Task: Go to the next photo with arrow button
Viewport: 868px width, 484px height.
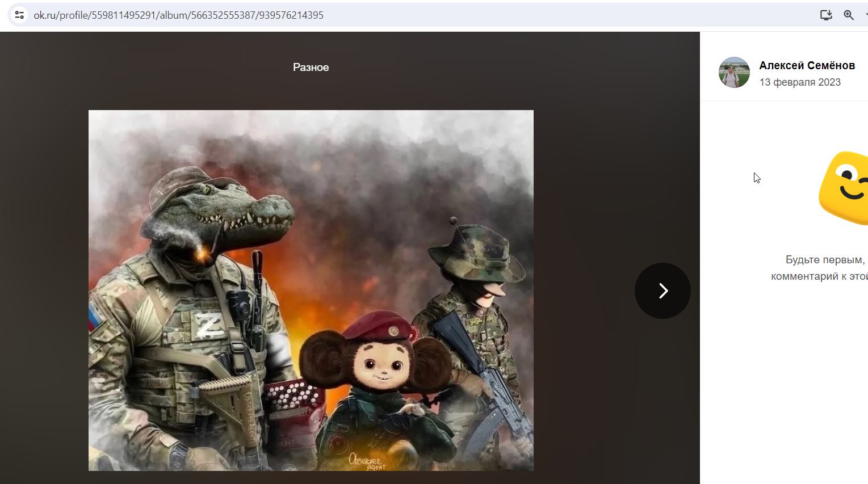Action: click(662, 291)
